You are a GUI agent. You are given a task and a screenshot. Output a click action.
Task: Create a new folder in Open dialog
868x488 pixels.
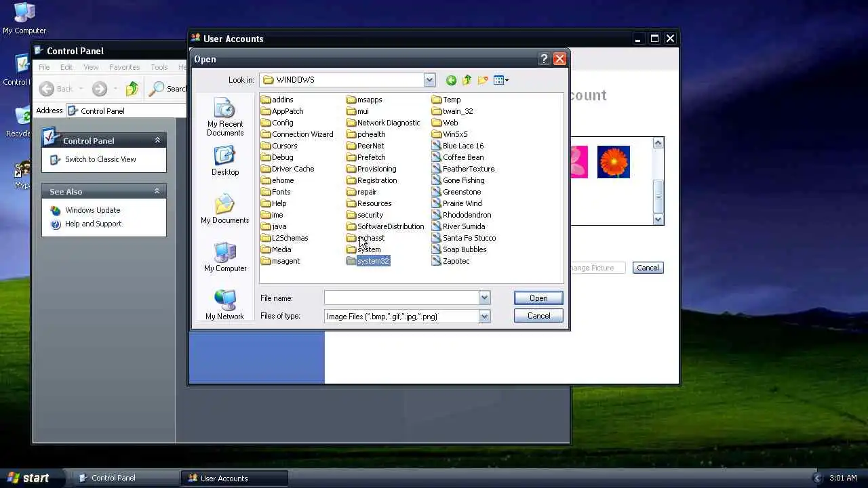tap(483, 80)
